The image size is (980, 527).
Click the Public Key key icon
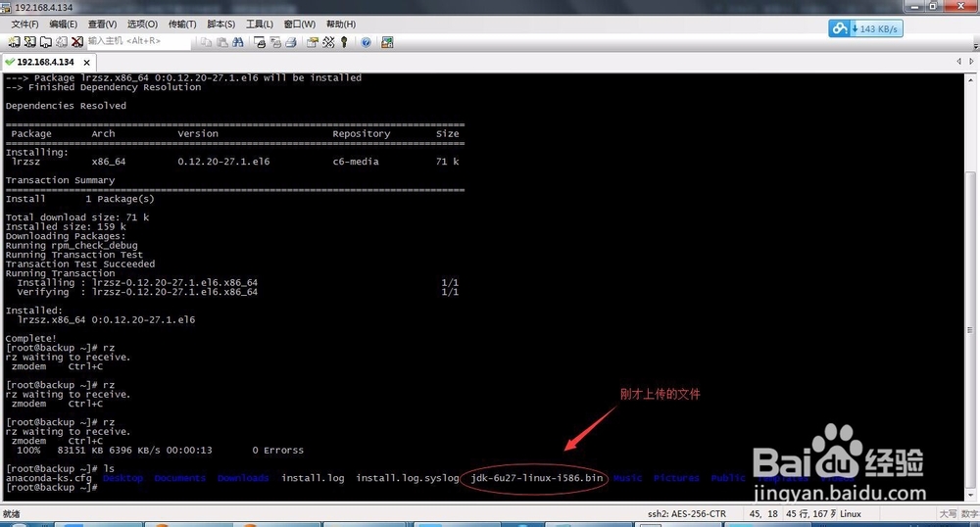point(344,42)
